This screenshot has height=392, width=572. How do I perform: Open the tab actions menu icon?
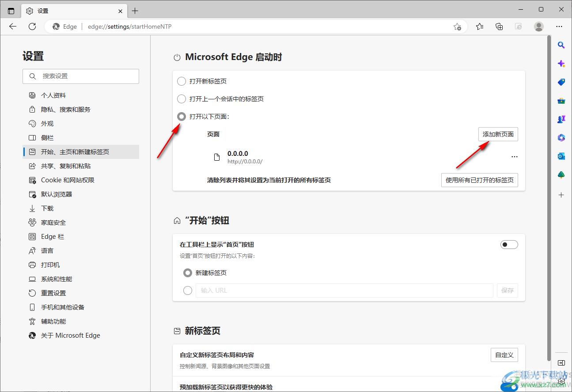click(11, 11)
